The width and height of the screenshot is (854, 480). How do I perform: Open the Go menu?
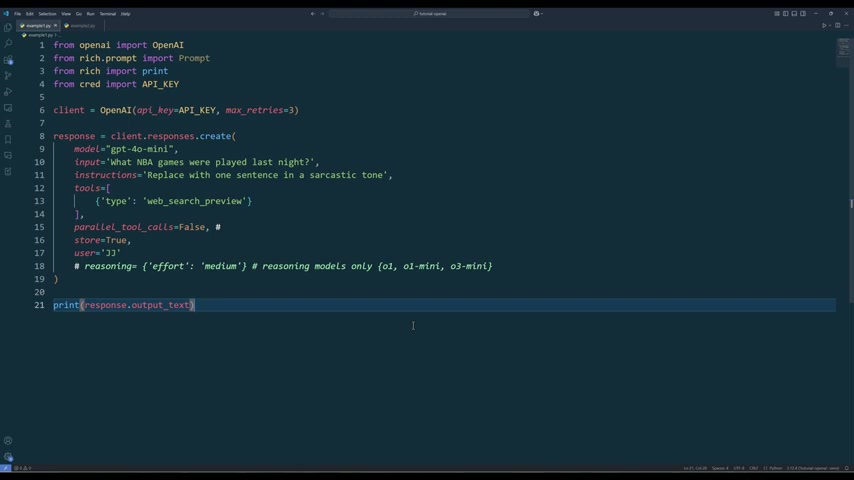78,14
